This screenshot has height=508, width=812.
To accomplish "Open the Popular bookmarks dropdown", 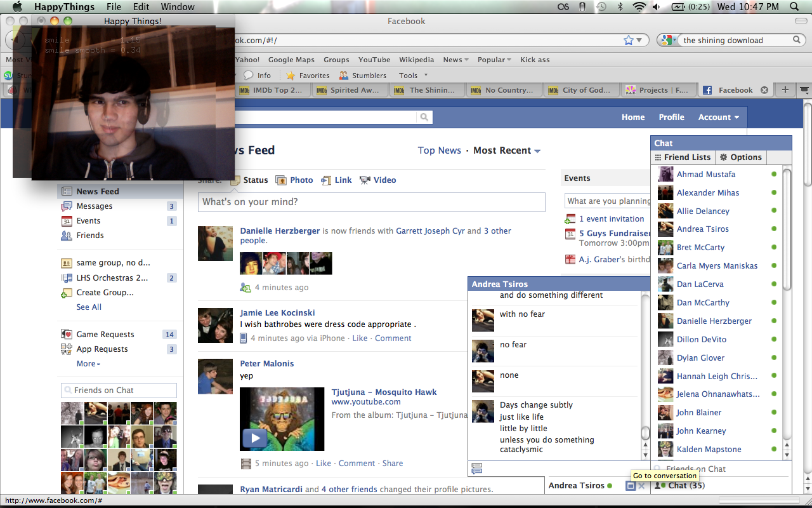I will pos(495,60).
